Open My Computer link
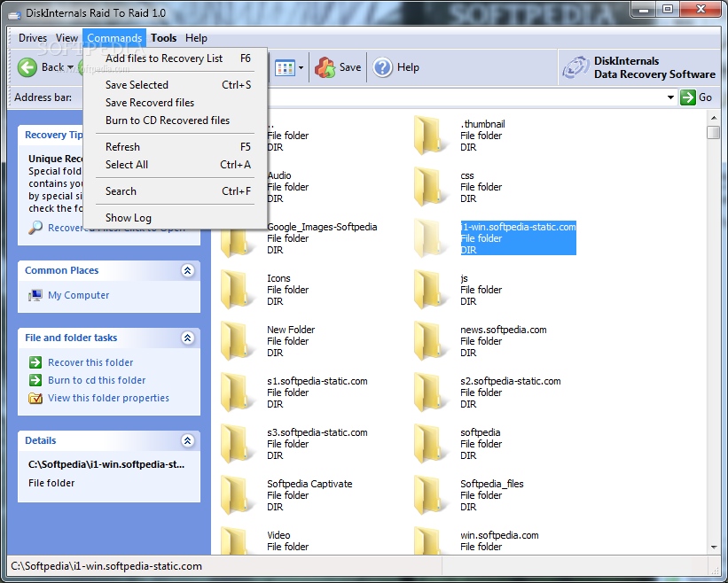 (x=78, y=295)
